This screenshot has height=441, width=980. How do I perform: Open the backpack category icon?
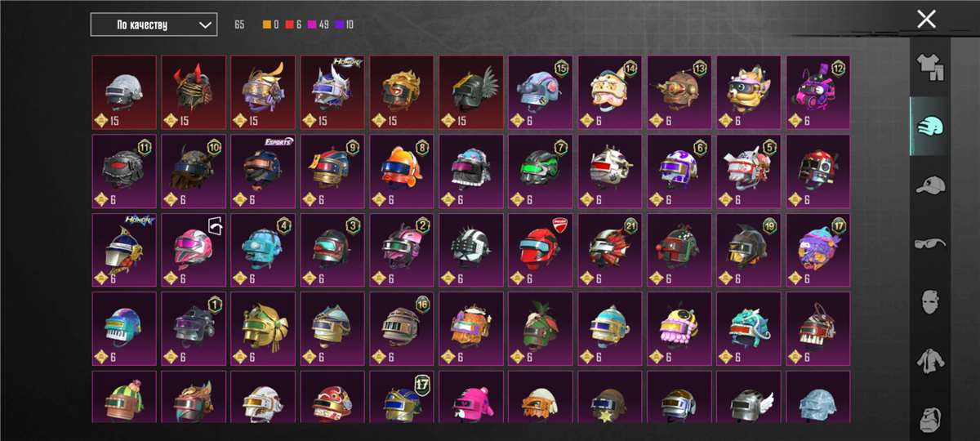(929, 416)
